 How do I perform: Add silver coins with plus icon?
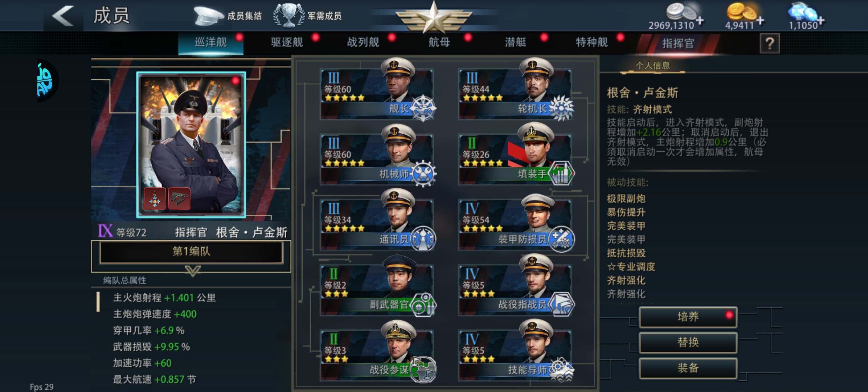coord(700,21)
